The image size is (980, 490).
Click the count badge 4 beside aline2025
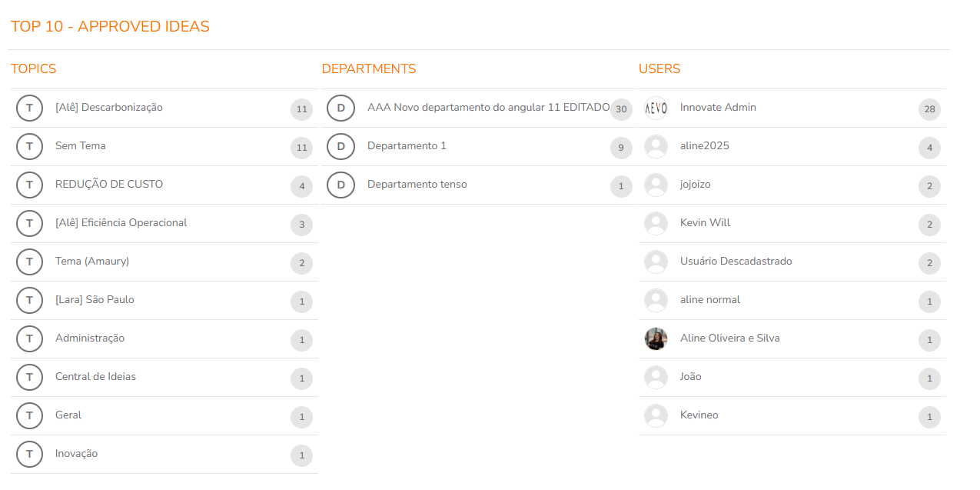[929, 148]
